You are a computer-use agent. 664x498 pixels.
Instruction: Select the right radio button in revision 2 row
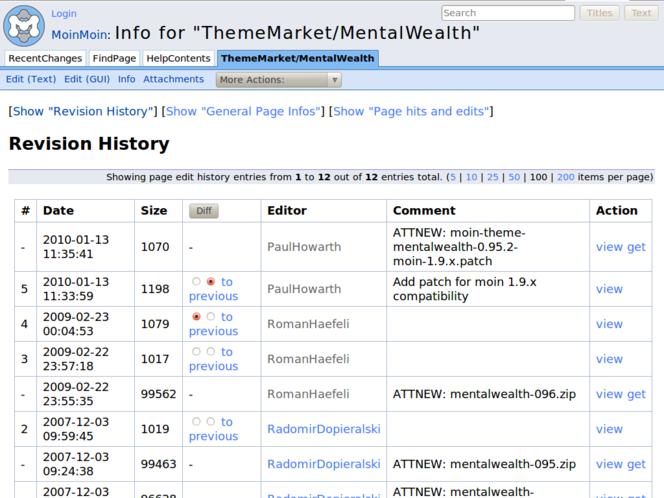pyautogui.click(x=210, y=422)
